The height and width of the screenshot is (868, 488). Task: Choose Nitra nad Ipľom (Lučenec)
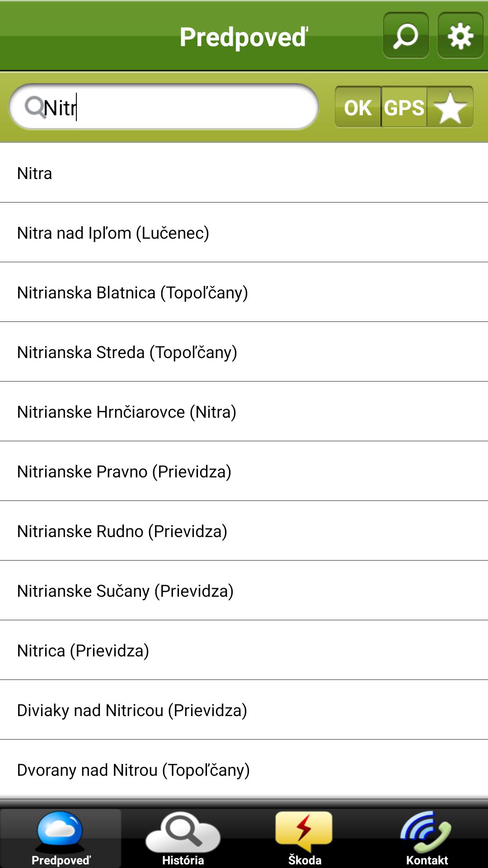coord(244,233)
